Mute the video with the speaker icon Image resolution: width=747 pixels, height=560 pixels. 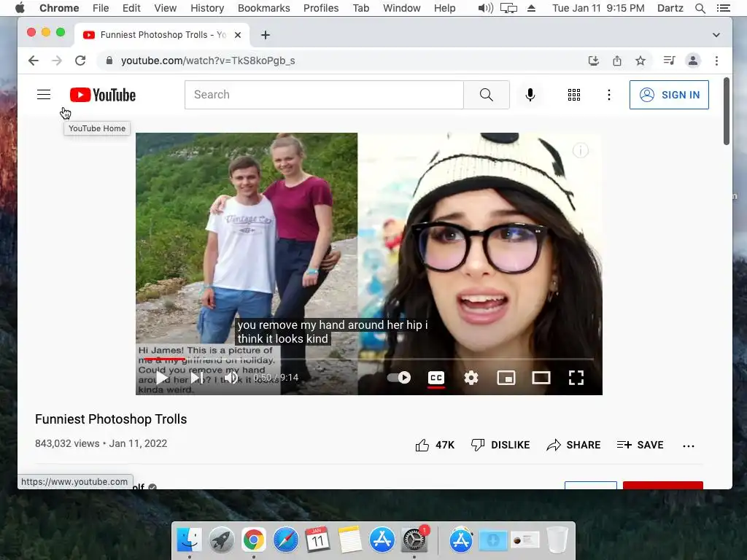(x=231, y=378)
